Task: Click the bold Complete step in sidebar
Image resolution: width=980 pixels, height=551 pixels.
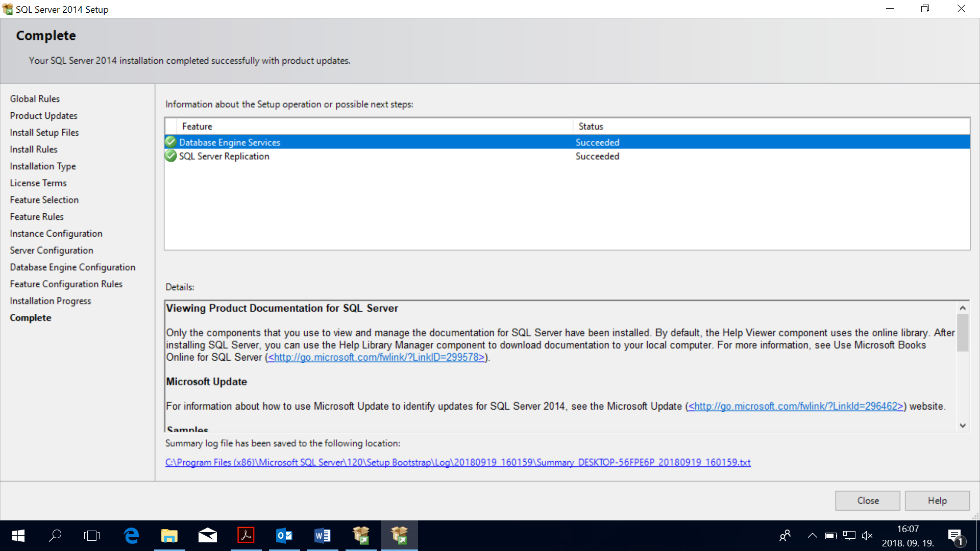Action: [31, 317]
